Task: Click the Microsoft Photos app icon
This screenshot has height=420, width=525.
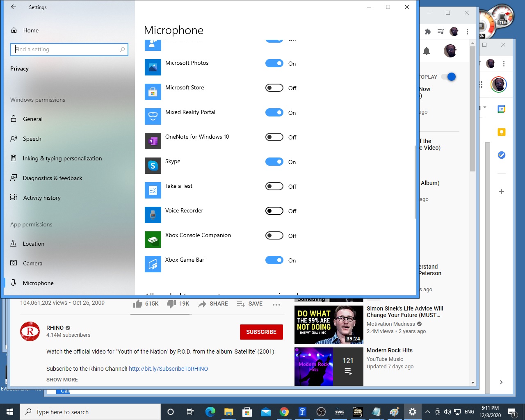Action: (x=153, y=67)
